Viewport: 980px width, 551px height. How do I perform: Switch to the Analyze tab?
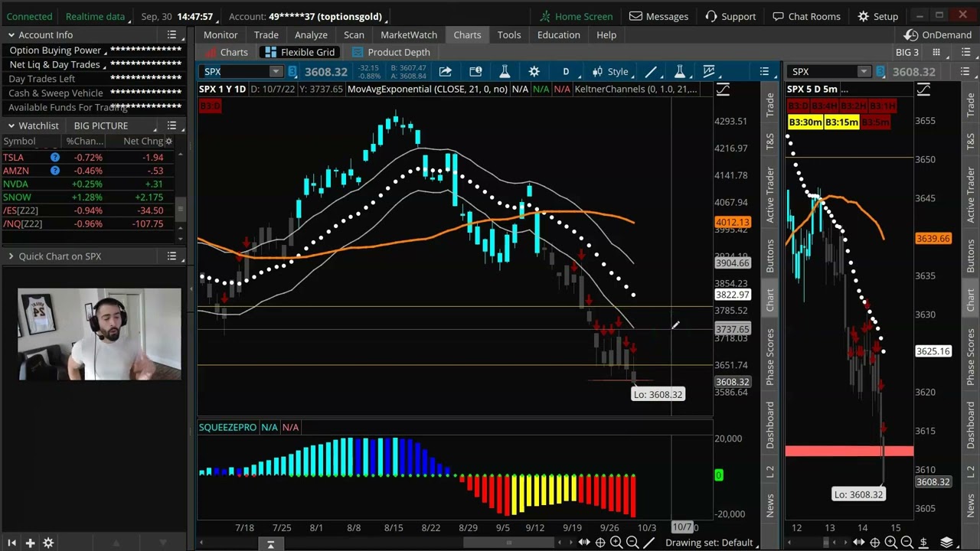(x=312, y=34)
